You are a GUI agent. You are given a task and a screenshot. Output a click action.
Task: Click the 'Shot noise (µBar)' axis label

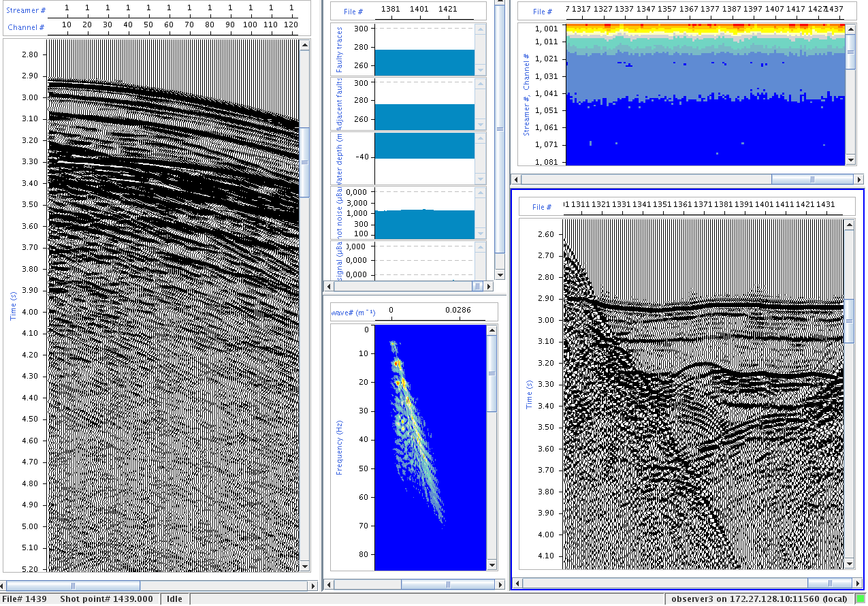point(339,212)
